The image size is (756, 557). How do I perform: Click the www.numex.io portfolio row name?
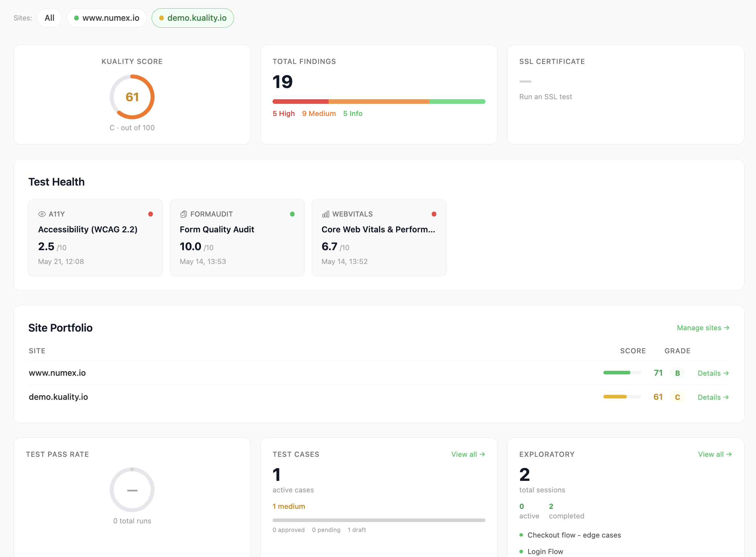coord(57,373)
